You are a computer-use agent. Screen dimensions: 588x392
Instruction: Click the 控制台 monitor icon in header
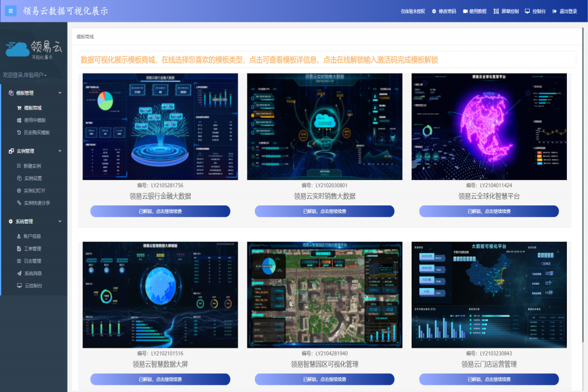coord(527,11)
